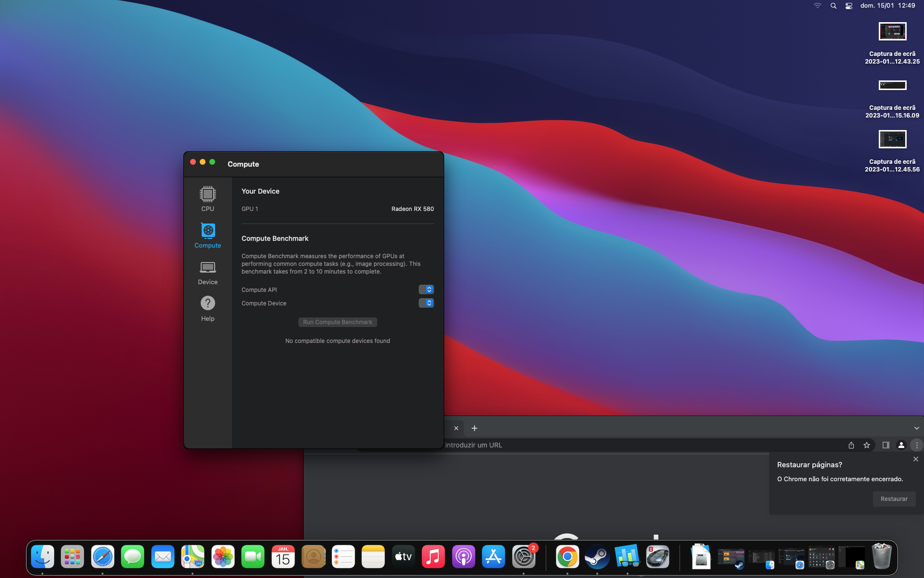Viewport: 924px width, 578px height.
Task: Open Chrome three-dot menu
Action: pos(916,445)
